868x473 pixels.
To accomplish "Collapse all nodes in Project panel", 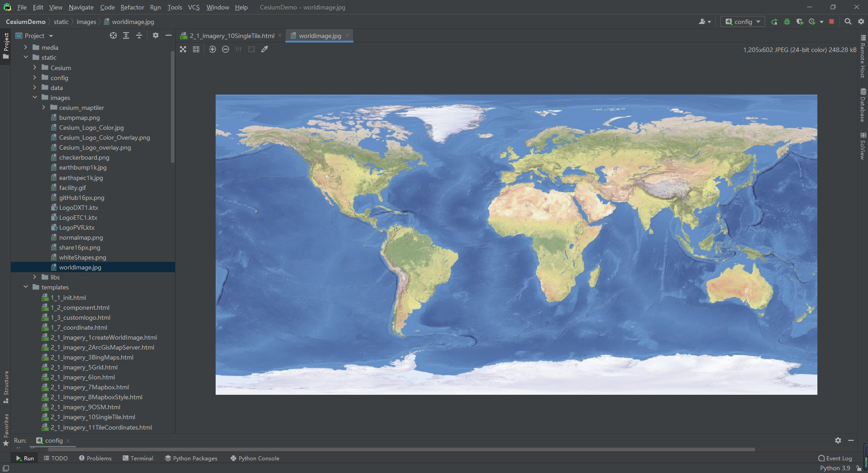I will point(139,36).
